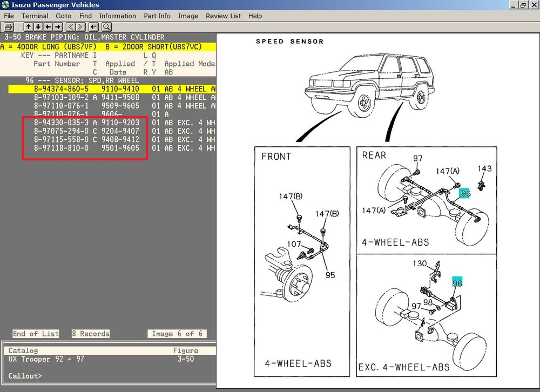Click the Isuzu app icon in title bar
The width and height of the screenshot is (540, 392).
pos(5,4)
